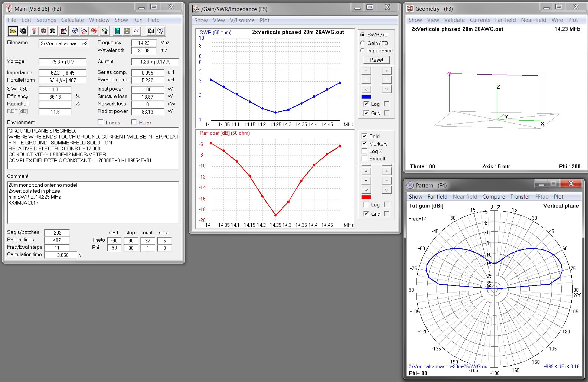Toggle the Bold checkbox
The height and width of the screenshot is (382, 588).
(364, 136)
